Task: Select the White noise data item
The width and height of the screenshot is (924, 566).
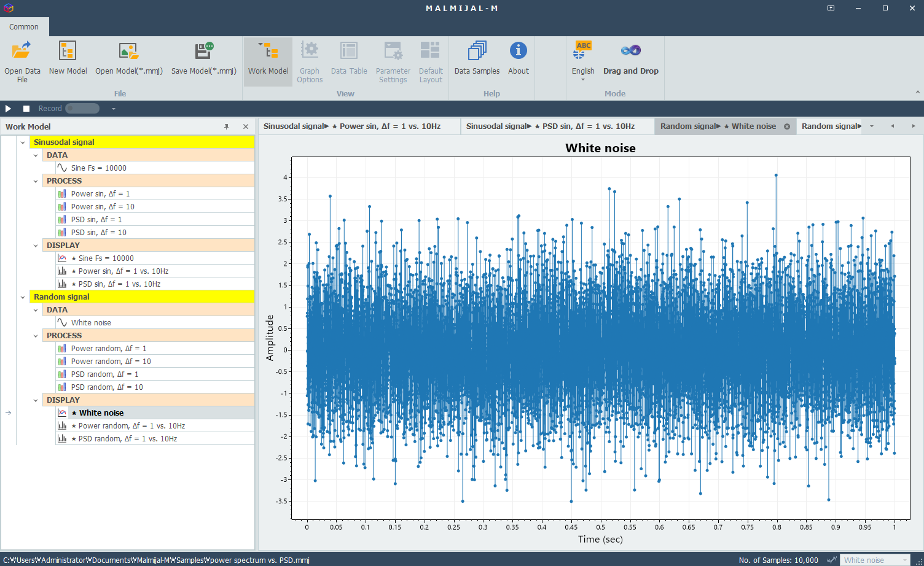Action: (155, 322)
